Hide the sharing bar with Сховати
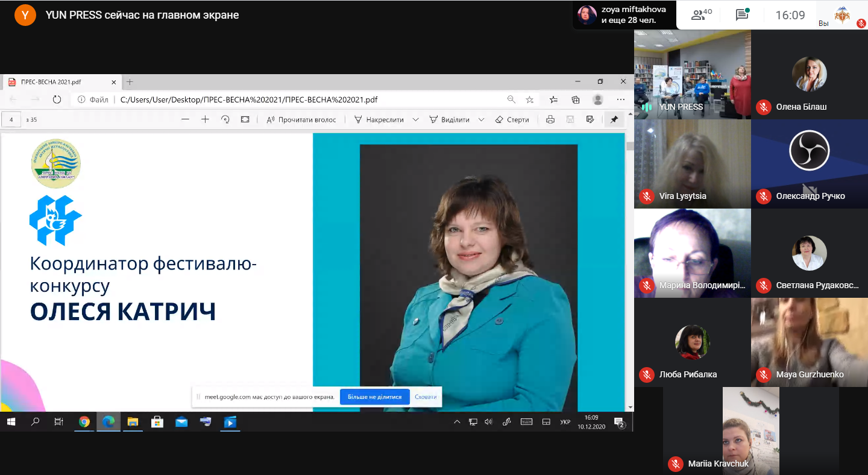Viewport: 868px width, 475px height. (x=426, y=397)
